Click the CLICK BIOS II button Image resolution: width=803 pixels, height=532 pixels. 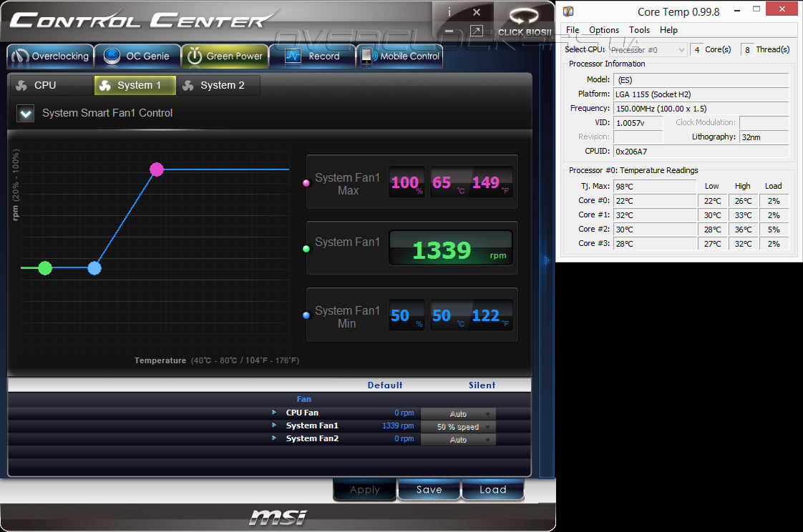(x=525, y=21)
